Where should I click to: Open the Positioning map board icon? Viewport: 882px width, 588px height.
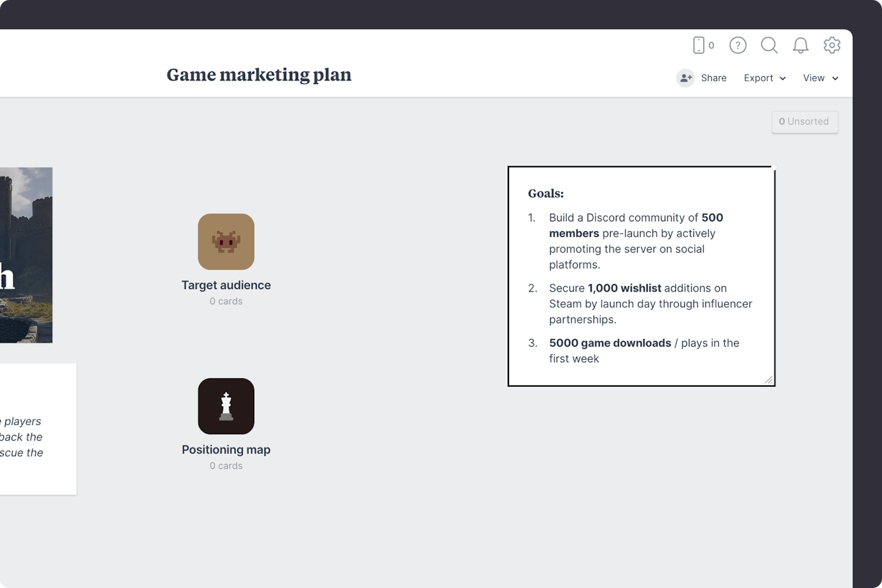pyautogui.click(x=226, y=406)
